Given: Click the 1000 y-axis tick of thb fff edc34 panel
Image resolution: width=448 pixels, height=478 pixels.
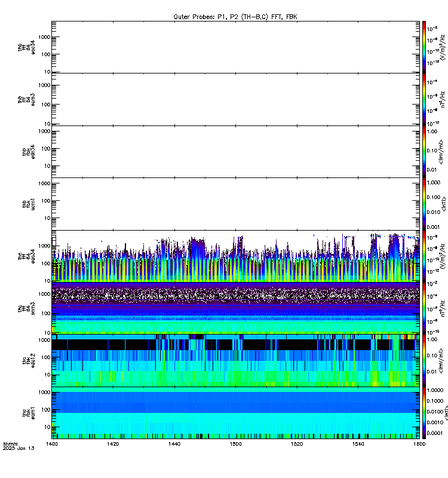Looking at the screenshot, I should coord(44,37).
